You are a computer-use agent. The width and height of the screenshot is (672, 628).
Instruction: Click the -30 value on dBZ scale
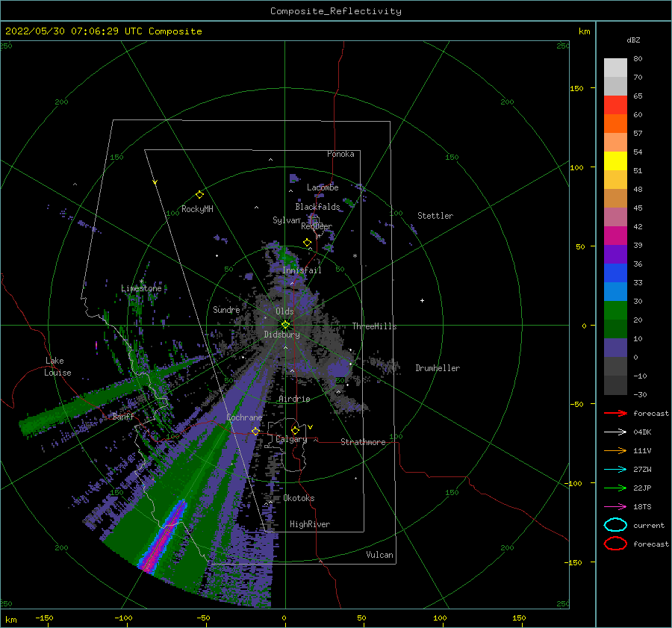point(640,395)
